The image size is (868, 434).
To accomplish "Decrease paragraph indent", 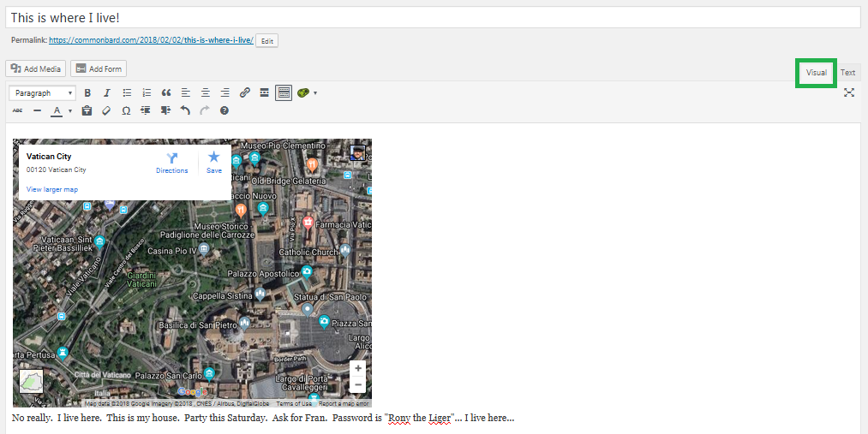I will coord(146,110).
